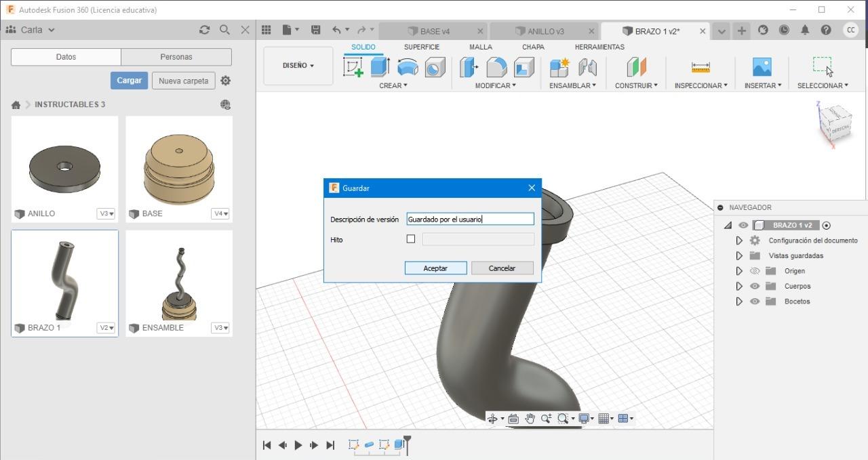
Task: Select the Insert image tool
Action: click(762, 67)
